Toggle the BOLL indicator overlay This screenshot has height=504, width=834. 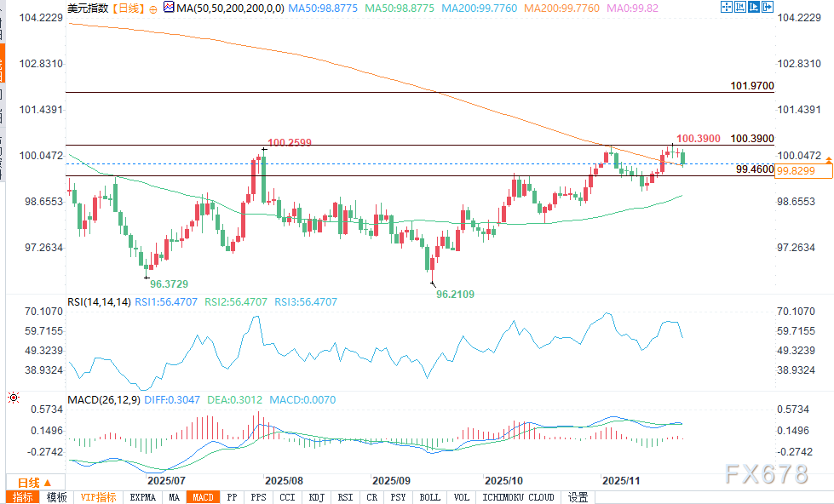click(430, 497)
